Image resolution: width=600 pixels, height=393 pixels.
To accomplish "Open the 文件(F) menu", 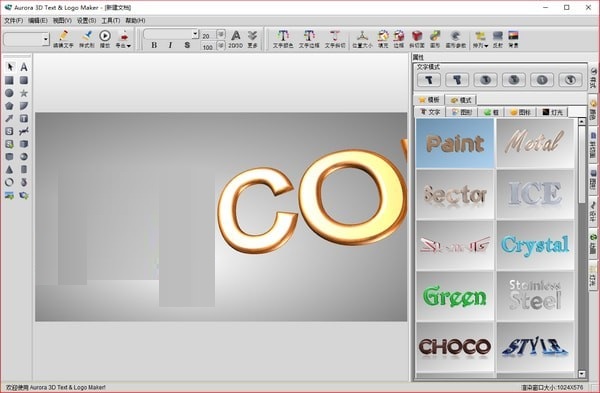I will pyautogui.click(x=13, y=21).
